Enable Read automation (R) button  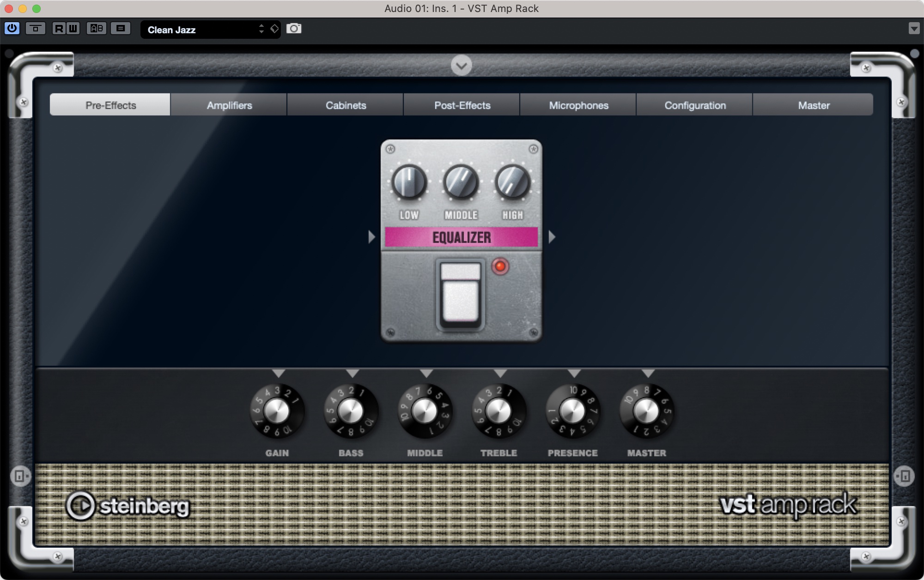59,29
